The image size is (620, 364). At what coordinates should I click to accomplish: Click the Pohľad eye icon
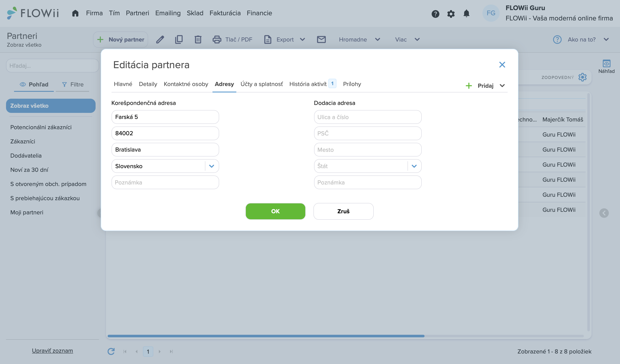(x=23, y=84)
